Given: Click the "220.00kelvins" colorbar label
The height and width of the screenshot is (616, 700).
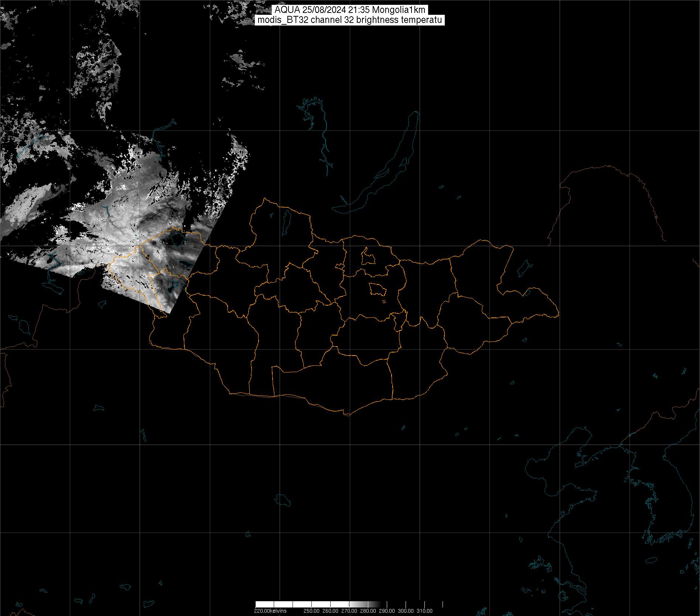Looking at the screenshot, I should tap(270, 611).
